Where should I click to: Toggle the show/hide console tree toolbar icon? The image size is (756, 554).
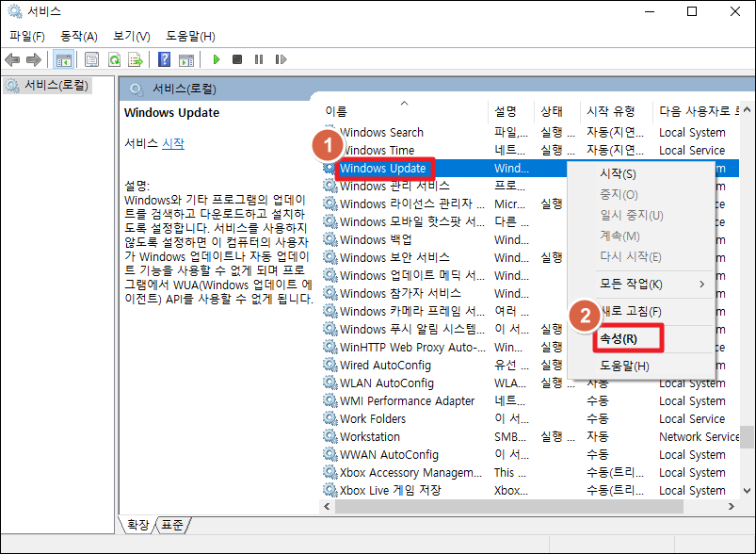tap(64, 60)
